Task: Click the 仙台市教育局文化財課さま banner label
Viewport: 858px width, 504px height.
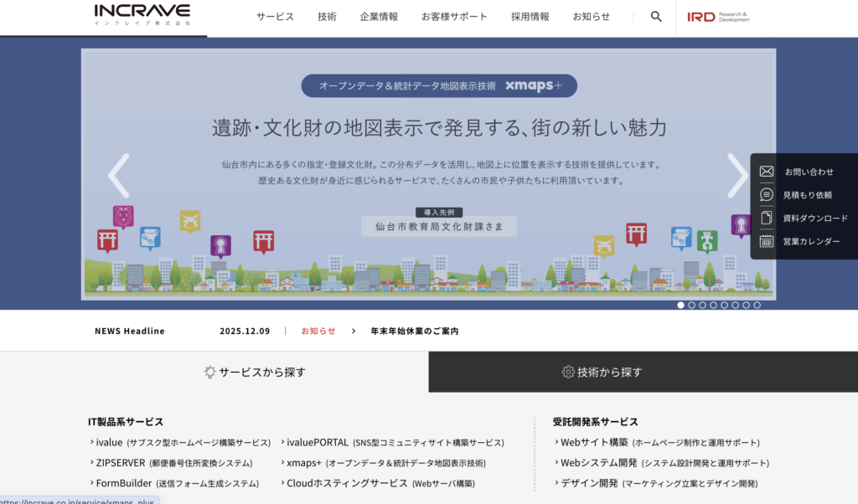Action: coord(439,226)
